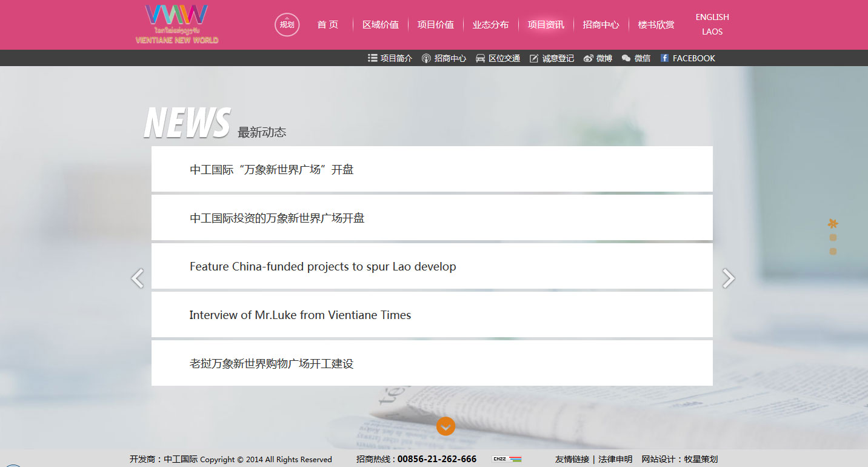Screen dimensions: 868x467
Task: Select the second page indicator dot
Action: coord(833,238)
